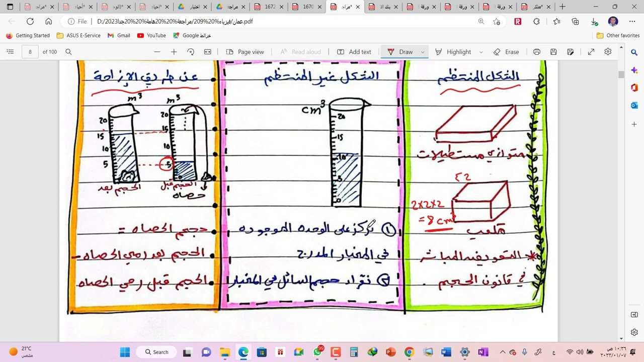Fit the PDF page to width

[x=207, y=52]
